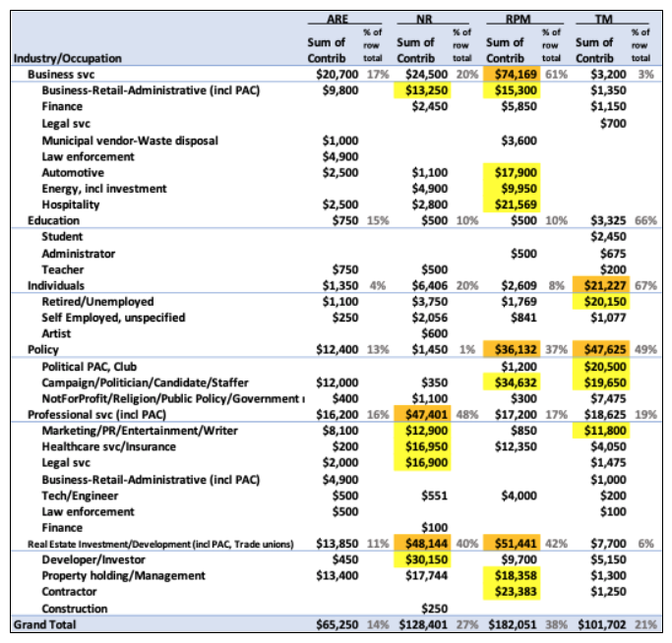Select the Healthcare svc/Insurance row label
This screenshot has height=643, width=672.
[108, 446]
